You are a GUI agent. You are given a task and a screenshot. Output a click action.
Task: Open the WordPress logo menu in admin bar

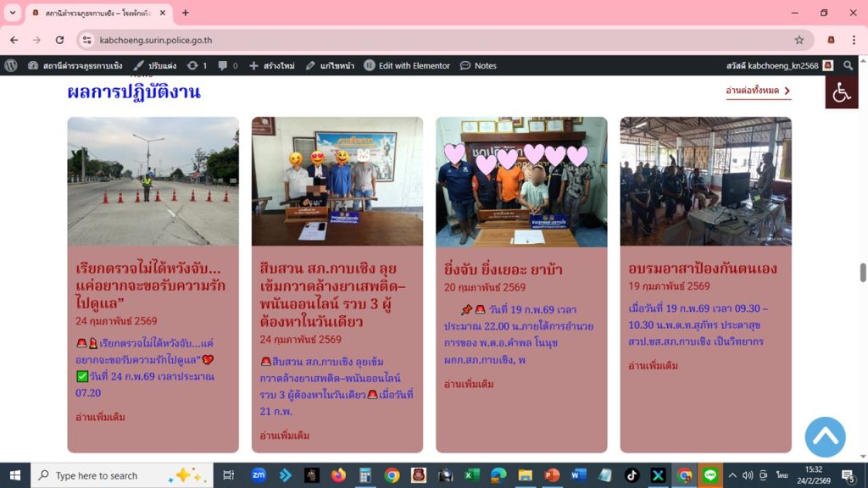click(x=10, y=65)
